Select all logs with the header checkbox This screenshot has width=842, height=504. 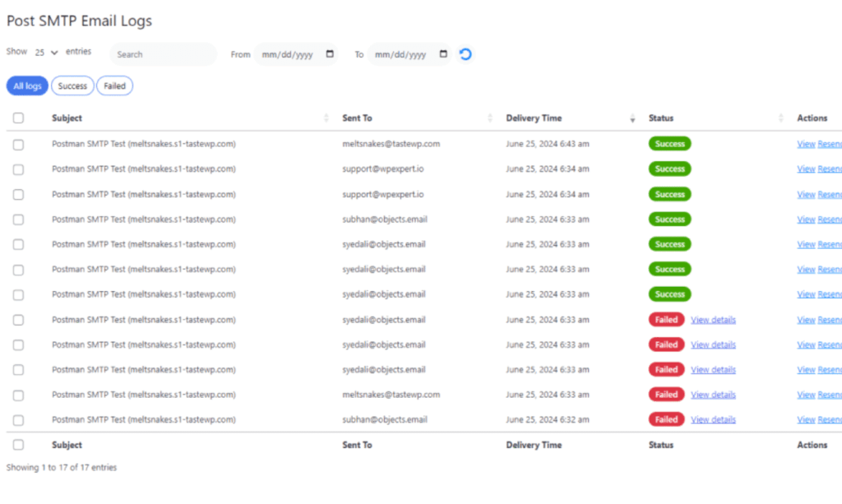(x=18, y=117)
